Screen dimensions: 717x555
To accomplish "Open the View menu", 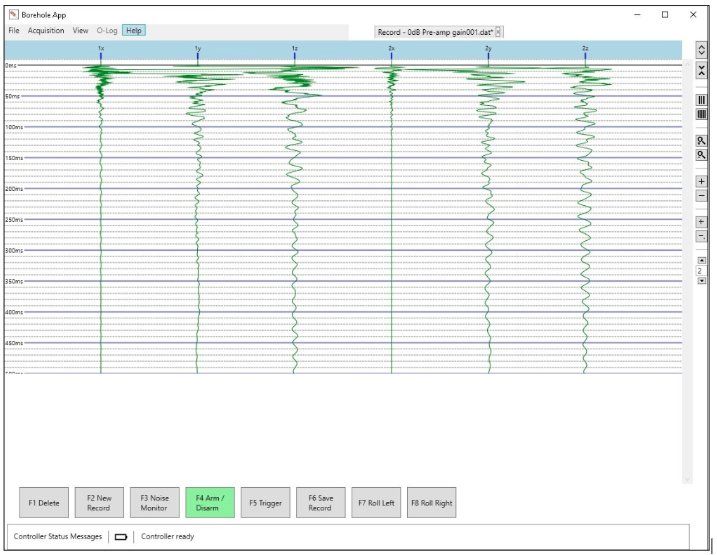I will click(80, 31).
